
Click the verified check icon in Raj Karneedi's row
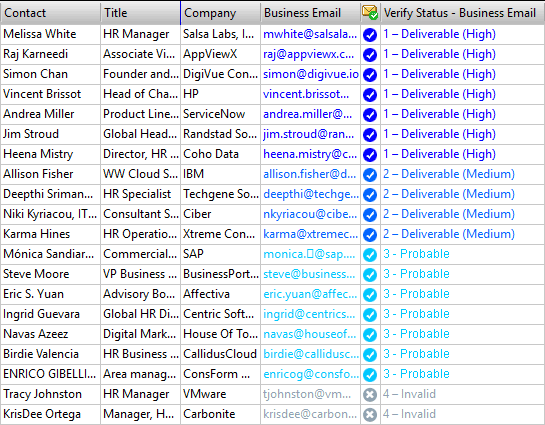[x=370, y=55]
